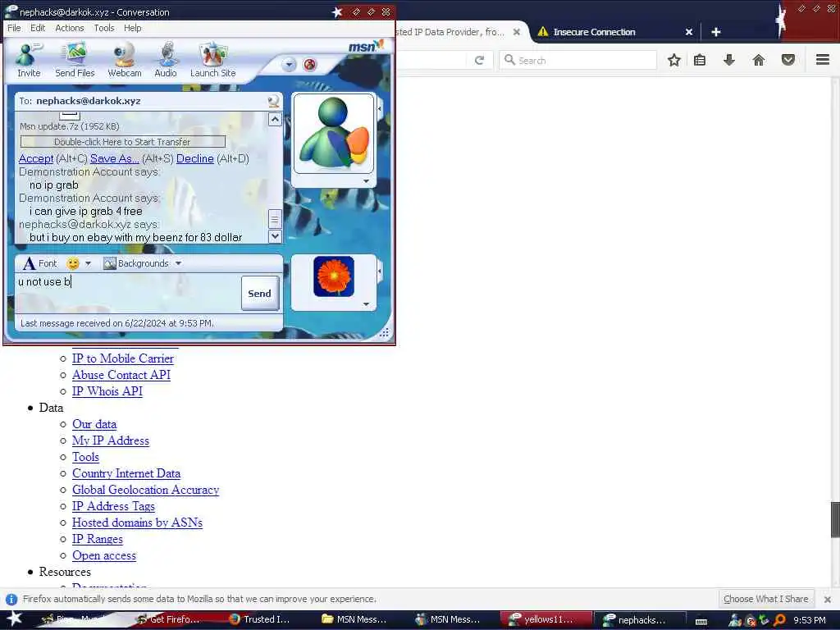Click the Firefox page scrollbar thumb
This screenshot has width=840, height=630.
[834, 519]
